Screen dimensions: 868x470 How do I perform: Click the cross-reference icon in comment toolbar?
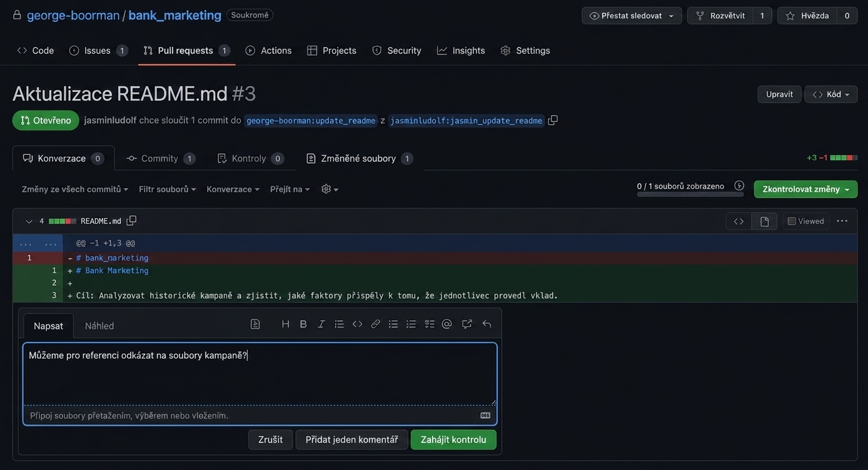(x=467, y=324)
